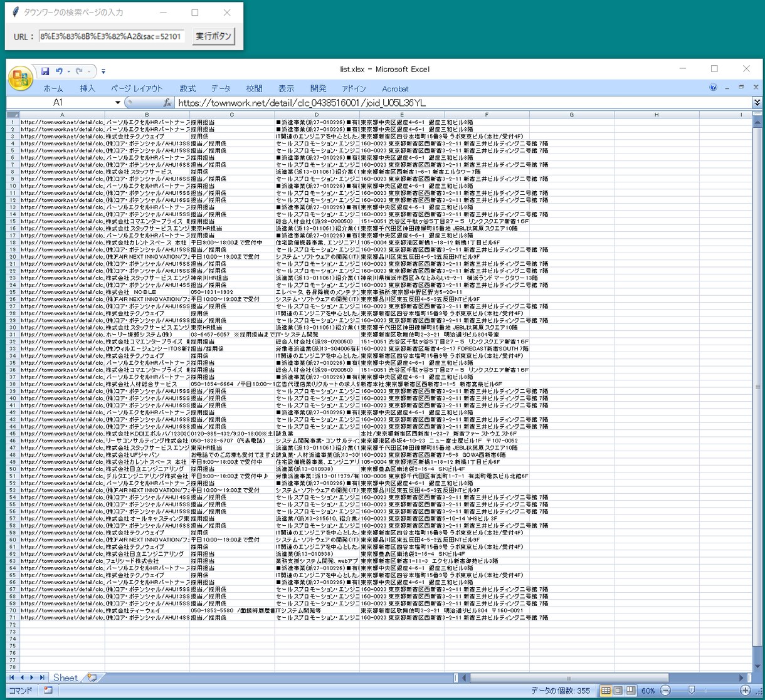Click cell C31 phone 03-6457-6057
The width and height of the screenshot is (765, 700).
232,335
